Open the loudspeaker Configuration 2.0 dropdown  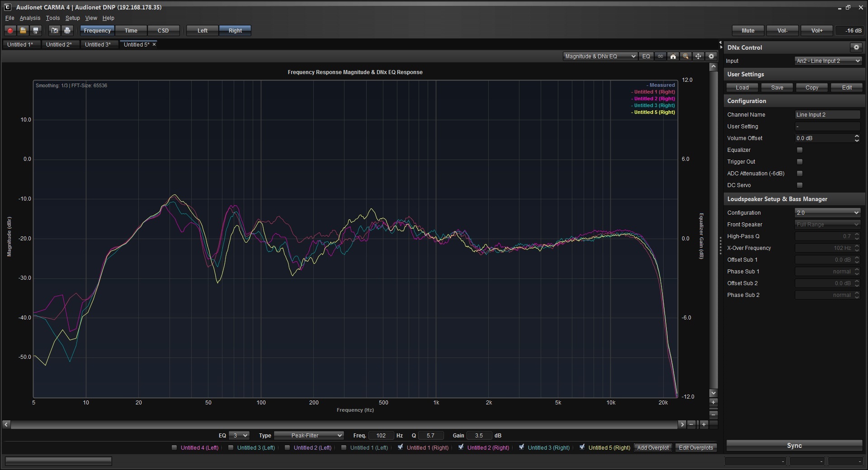(x=827, y=213)
